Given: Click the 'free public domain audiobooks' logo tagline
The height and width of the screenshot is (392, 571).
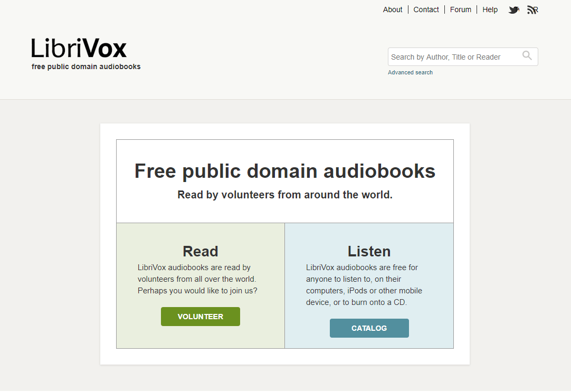Looking at the screenshot, I should click(x=86, y=66).
